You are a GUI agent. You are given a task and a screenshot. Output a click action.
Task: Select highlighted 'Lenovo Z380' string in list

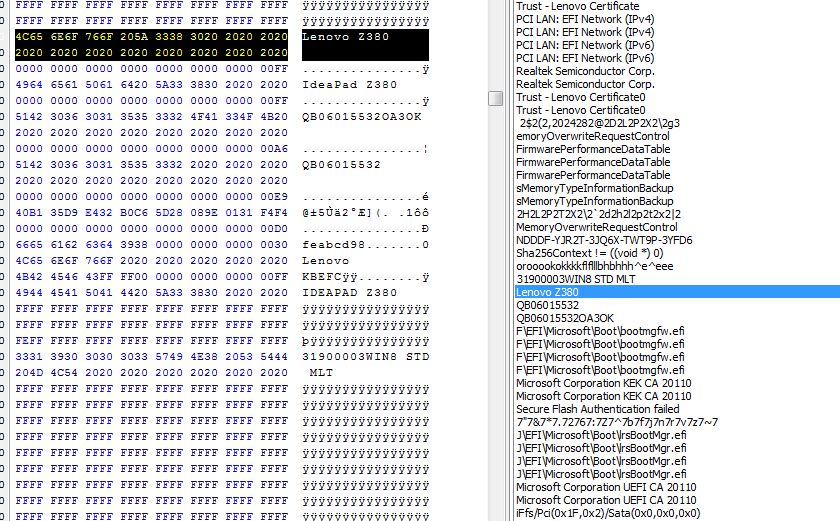(677, 292)
